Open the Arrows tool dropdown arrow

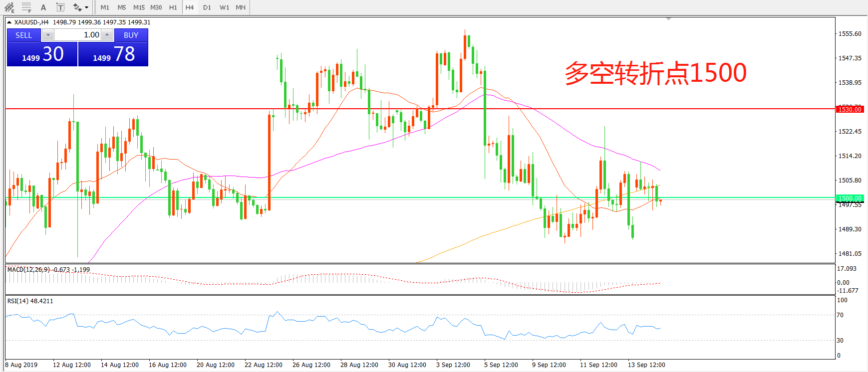(x=87, y=7)
